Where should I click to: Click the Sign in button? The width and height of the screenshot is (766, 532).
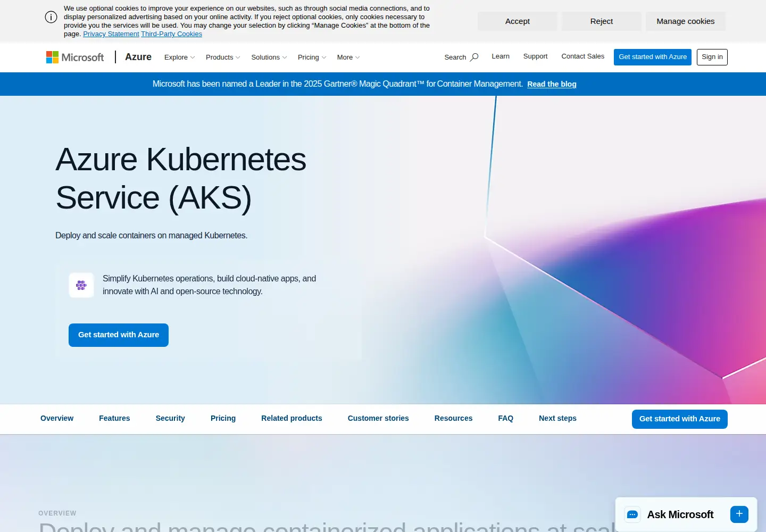click(x=712, y=57)
